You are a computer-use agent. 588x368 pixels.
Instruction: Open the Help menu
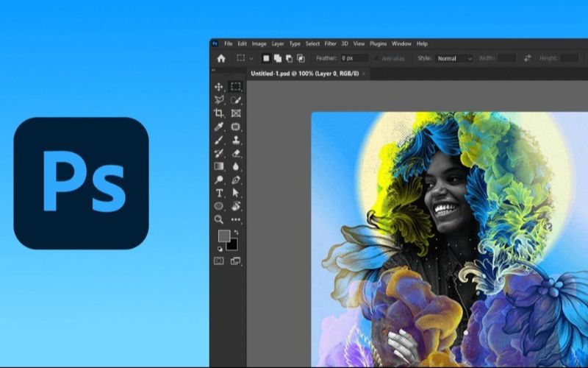pyautogui.click(x=422, y=43)
